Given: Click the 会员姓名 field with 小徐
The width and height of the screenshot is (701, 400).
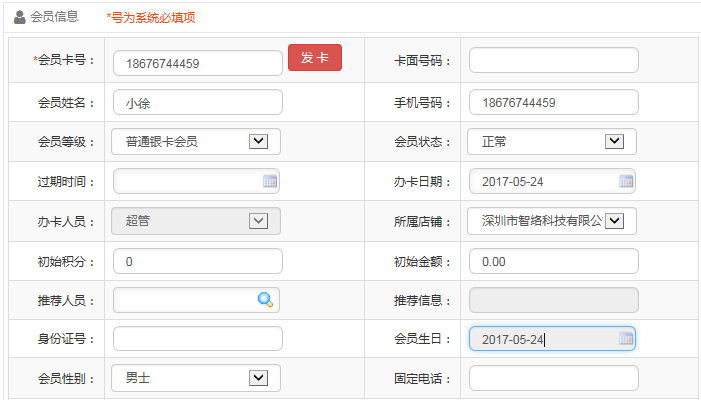Looking at the screenshot, I should click(198, 102).
